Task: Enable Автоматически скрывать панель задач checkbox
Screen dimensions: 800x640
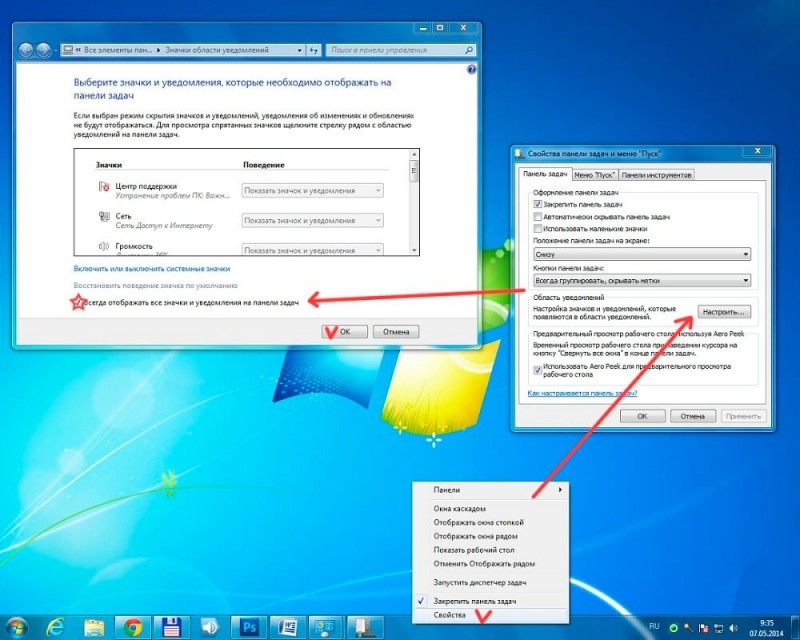Action: pos(537,217)
